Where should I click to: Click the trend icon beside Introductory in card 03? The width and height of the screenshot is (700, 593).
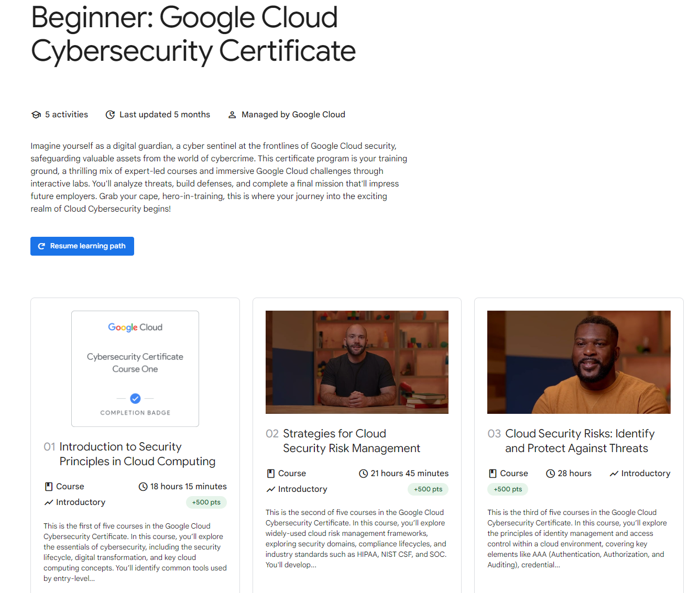pos(614,474)
